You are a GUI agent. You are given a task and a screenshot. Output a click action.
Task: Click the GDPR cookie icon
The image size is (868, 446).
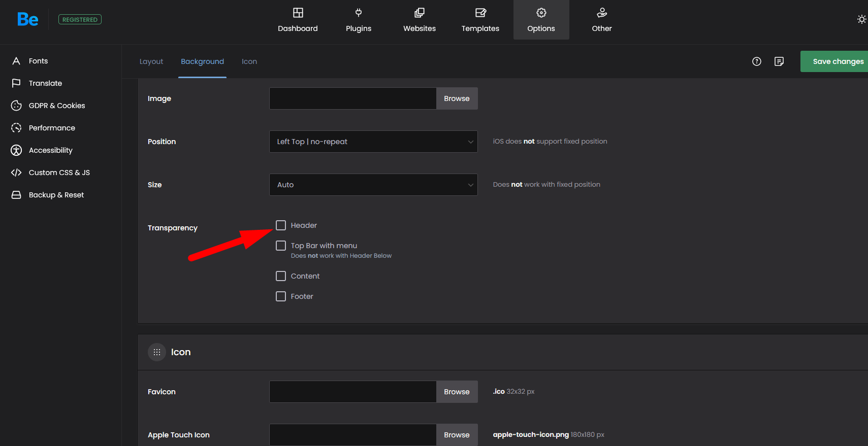click(x=16, y=106)
